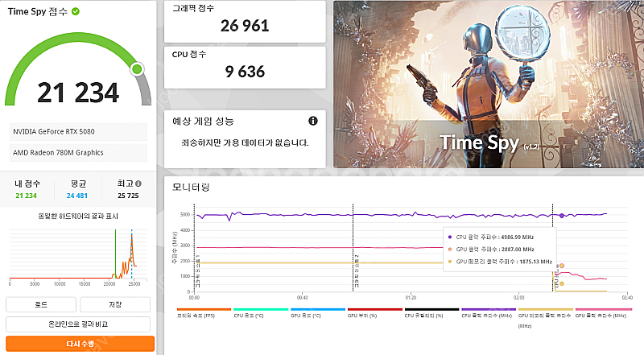The height and width of the screenshot is (355, 644).
Task: Click the Time Spy artwork thumbnail
Action: (489, 85)
